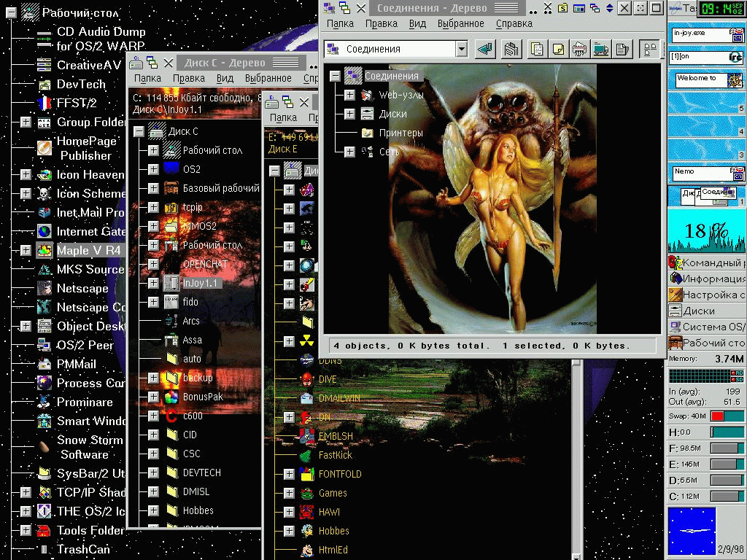Click the Swap 40M usage bar
The image size is (747, 560).
(727, 416)
